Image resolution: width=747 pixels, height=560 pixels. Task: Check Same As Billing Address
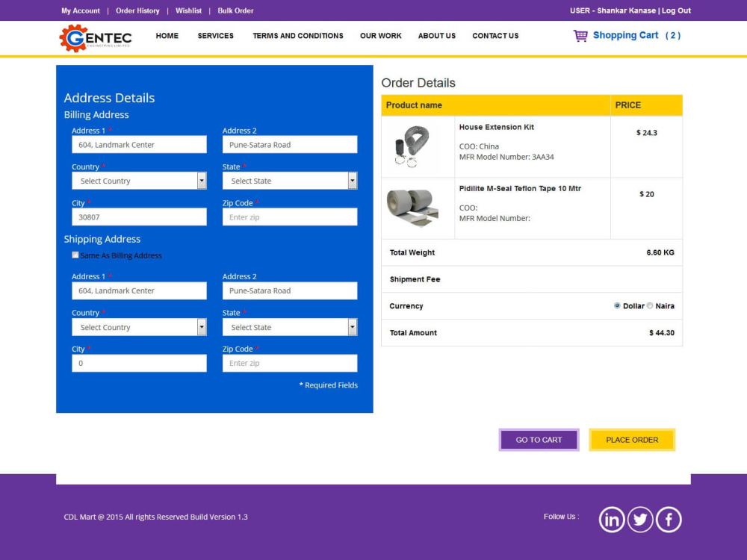[x=75, y=255]
